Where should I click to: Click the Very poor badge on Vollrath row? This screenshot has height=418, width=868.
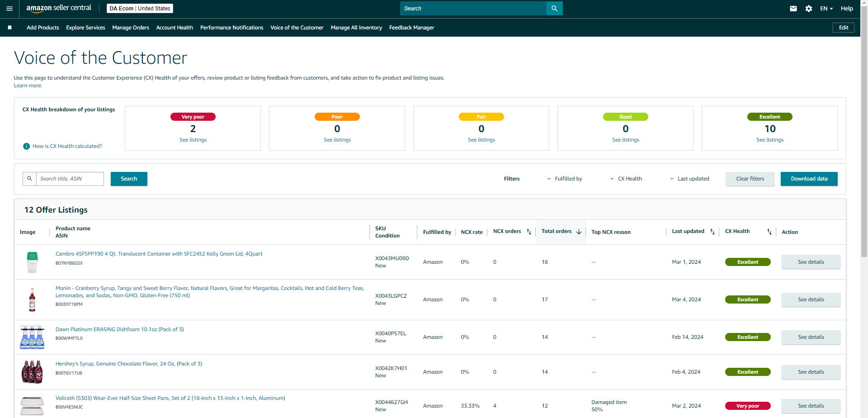click(x=748, y=406)
